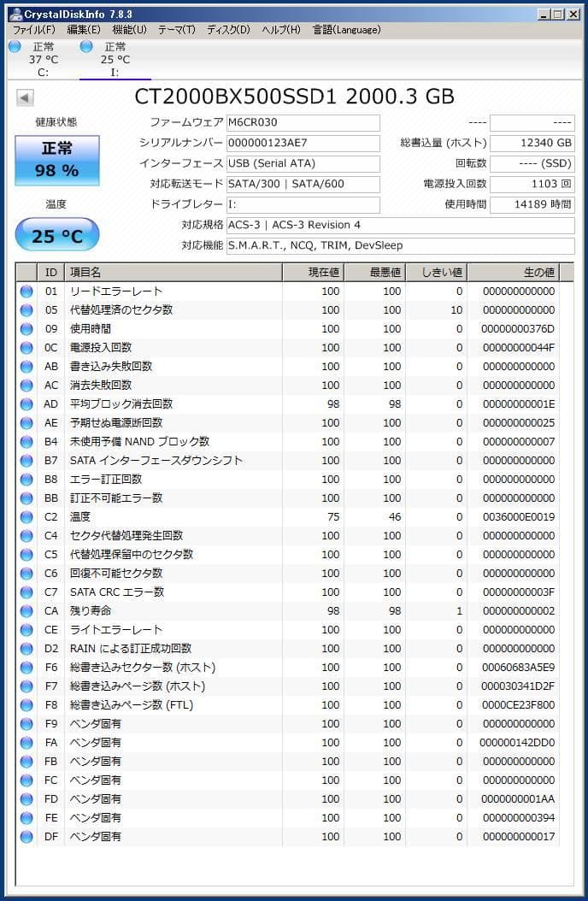Click the transfer mode field SATA/300 | SATA/600
Image resolution: width=588 pixels, height=901 pixels.
click(303, 185)
